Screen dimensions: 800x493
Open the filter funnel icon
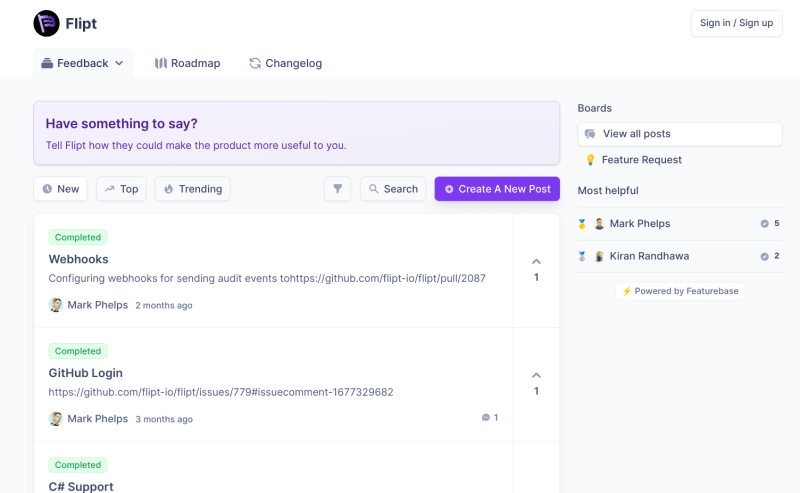point(337,189)
